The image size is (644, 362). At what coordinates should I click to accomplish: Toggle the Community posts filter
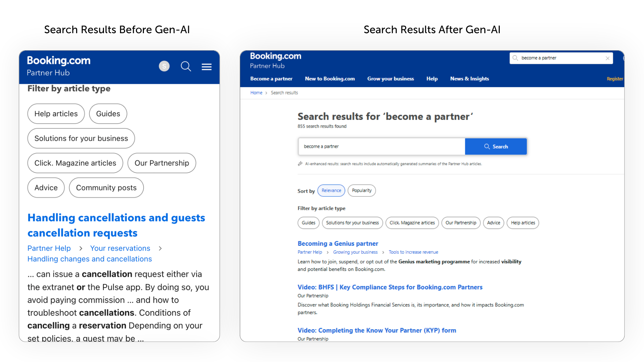click(106, 188)
